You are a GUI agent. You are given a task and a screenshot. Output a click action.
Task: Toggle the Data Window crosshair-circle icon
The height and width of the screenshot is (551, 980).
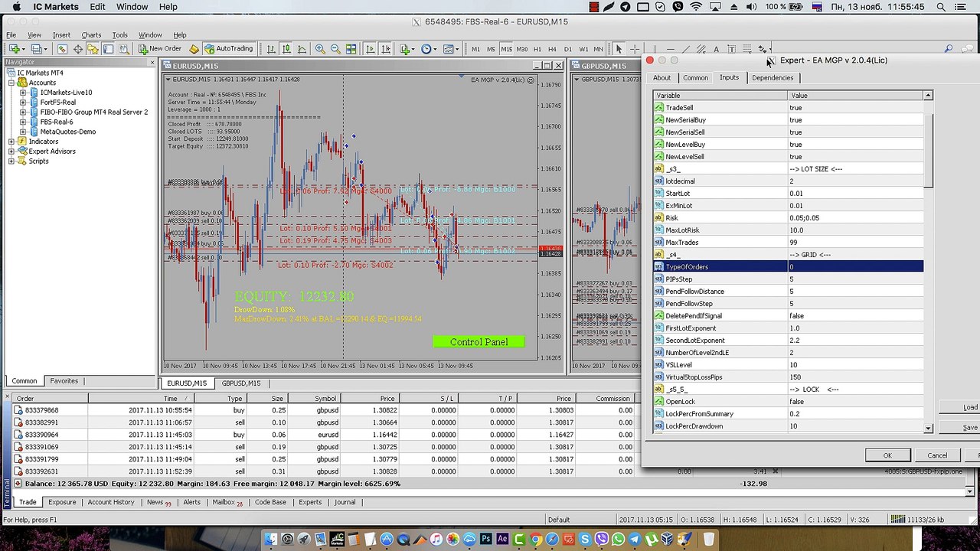tap(77, 49)
